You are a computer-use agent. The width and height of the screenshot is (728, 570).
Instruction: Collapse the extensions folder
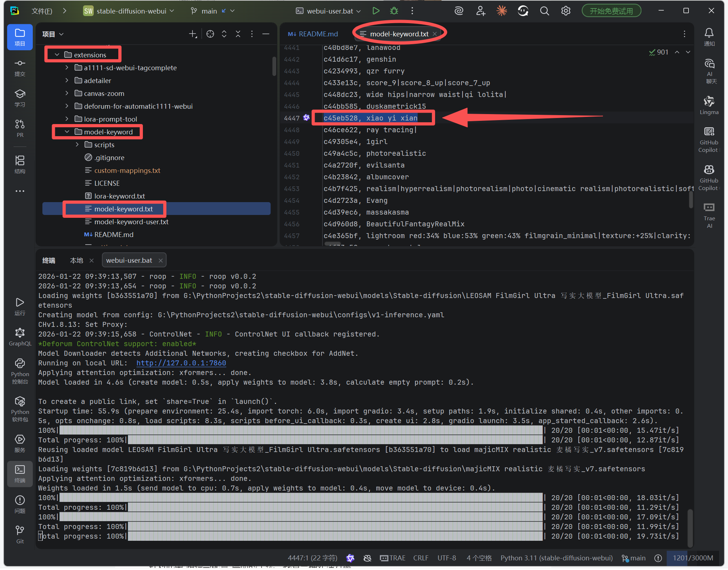(x=57, y=55)
